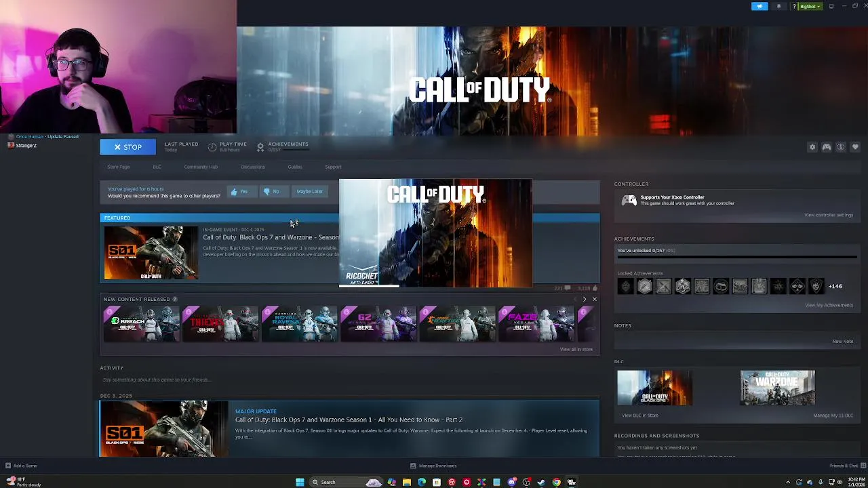Open the help question mark icon
The width and height of the screenshot is (868, 488).
(x=794, y=6)
